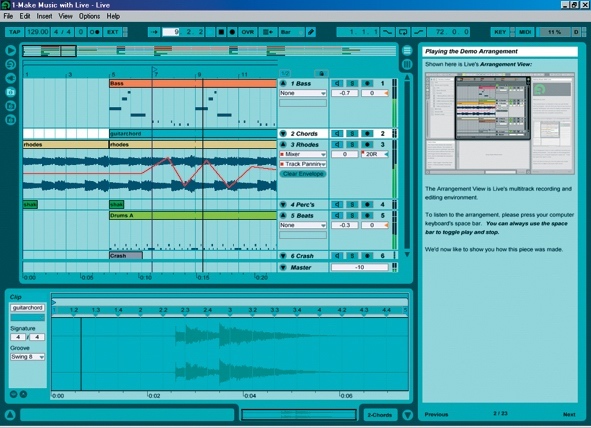Open the None device chooser on 1 Bass
Screen dimensions: 591x428
pos(303,93)
